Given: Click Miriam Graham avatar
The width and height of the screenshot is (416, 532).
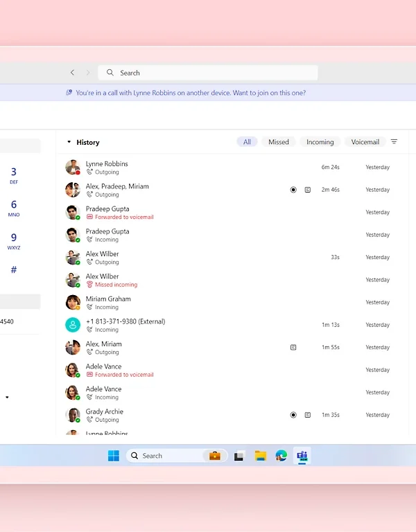Looking at the screenshot, I should tap(73, 302).
